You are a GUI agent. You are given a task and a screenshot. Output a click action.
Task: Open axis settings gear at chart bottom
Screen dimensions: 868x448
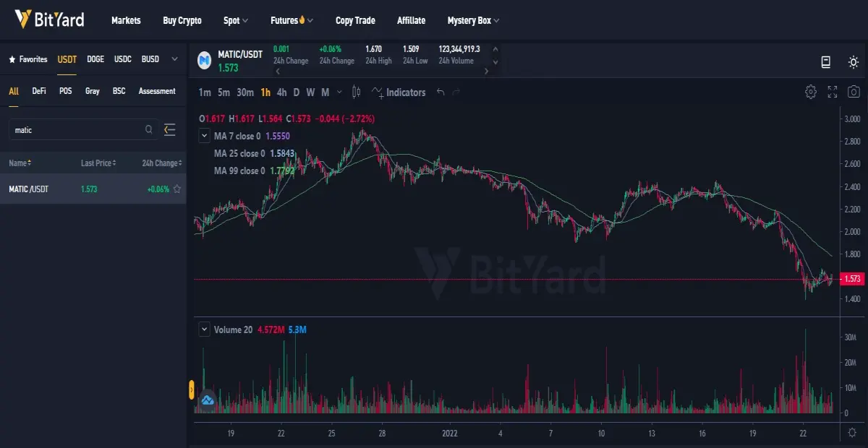pyautogui.click(x=853, y=432)
